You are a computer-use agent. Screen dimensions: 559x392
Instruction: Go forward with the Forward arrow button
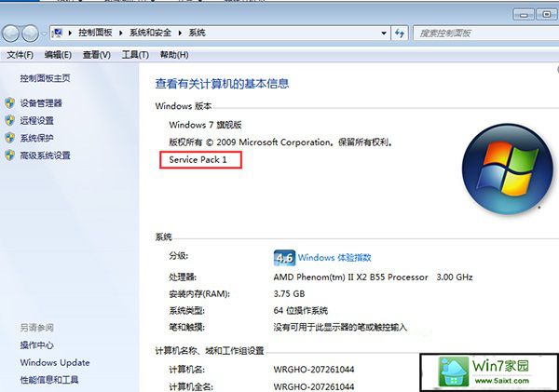[30, 34]
